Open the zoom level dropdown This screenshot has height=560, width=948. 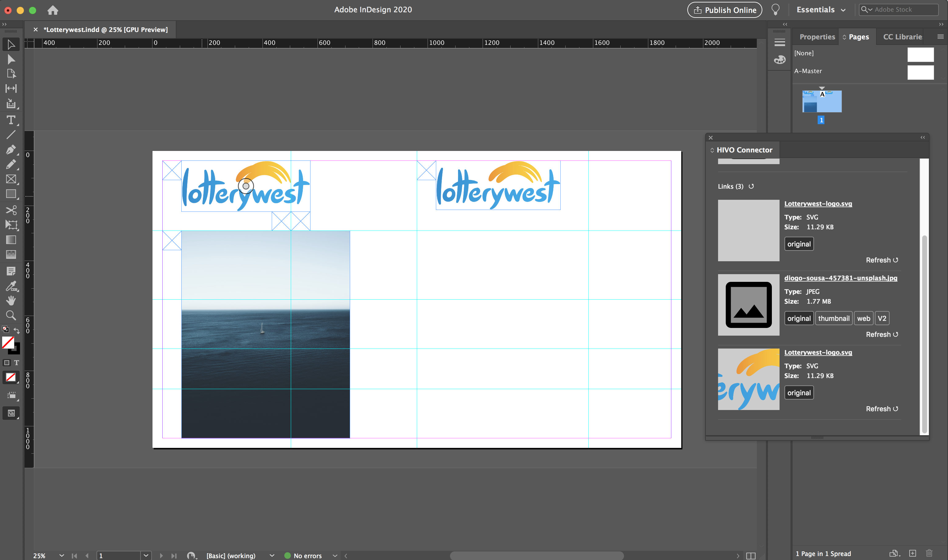click(x=61, y=555)
